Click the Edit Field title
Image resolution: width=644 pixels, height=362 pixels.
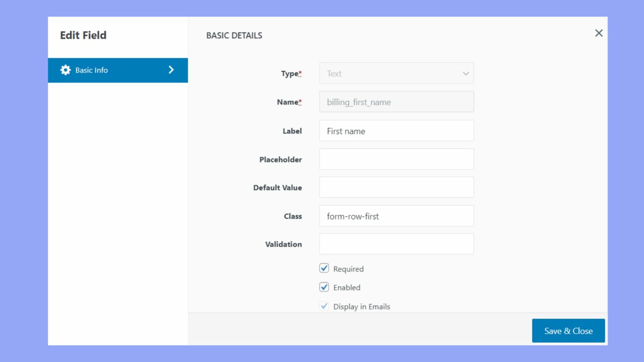tap(83, 35)
